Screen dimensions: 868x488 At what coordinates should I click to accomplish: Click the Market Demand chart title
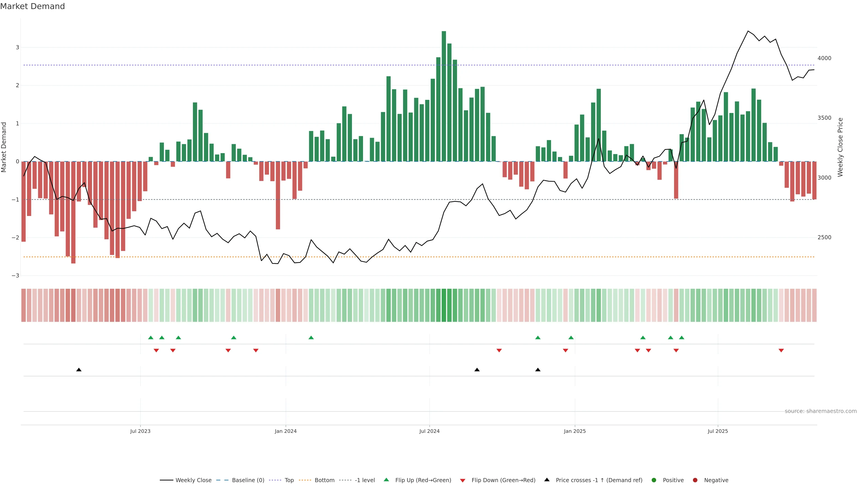tap(32, 6)
